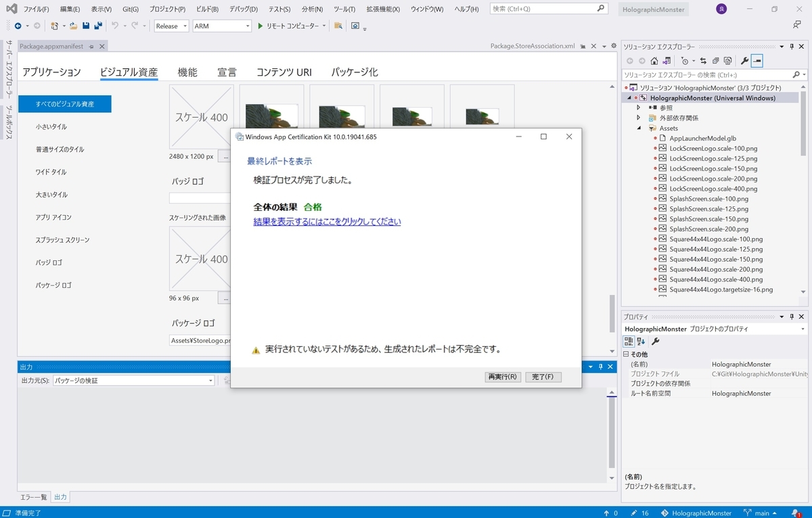Viewport: 812px width, 518px height.
Task: Open the ファイル(F) menu
Action: [36, 9]
